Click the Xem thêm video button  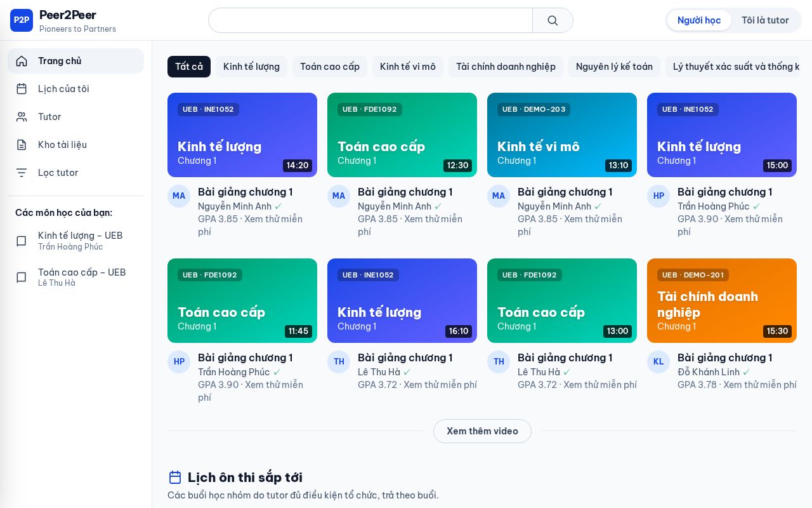pos(482,431)
